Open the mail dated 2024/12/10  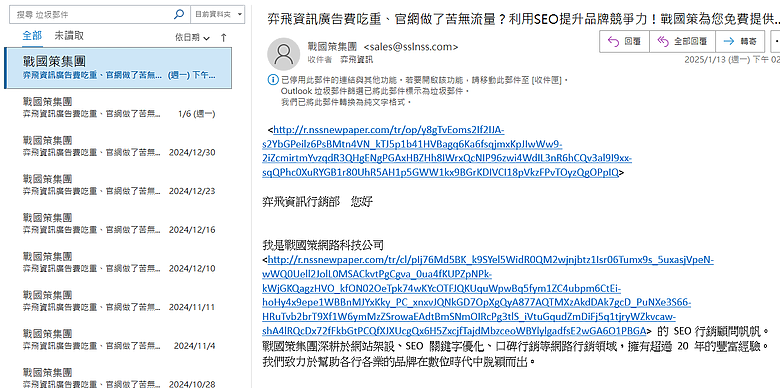click(x=118, y=262)
